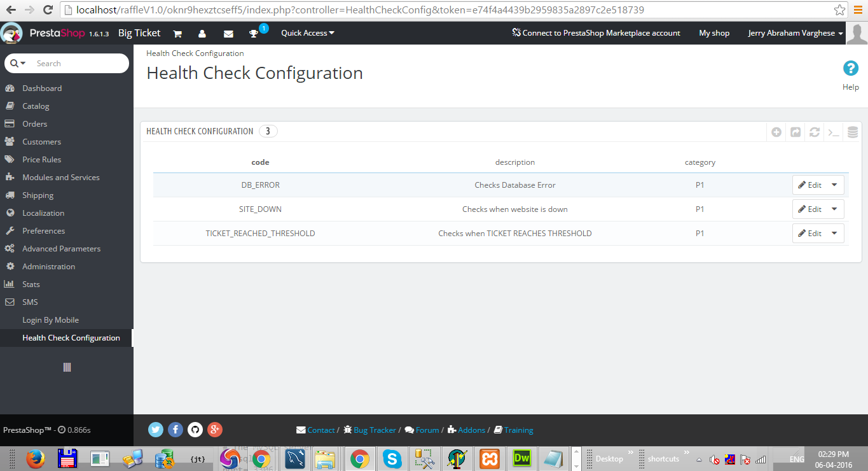Expand the dropdown arrow for SITE_DOWN row
868x471 pixels.
[x=834, y=209]
